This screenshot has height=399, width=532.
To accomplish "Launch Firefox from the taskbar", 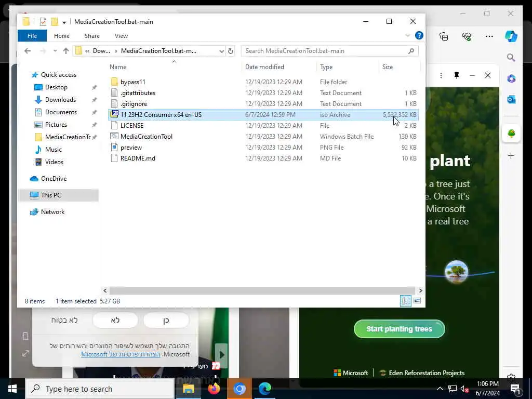I will point(214,389).
